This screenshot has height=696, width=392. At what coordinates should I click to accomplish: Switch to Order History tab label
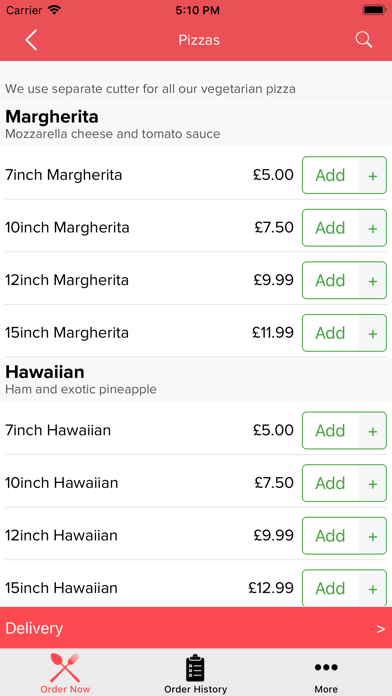[x=195, y=689]
